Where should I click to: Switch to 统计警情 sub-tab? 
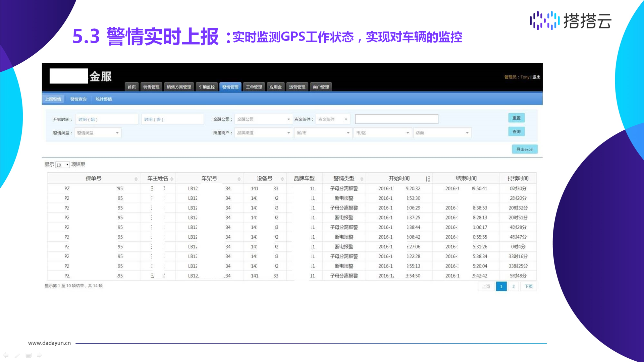(104, 99)
